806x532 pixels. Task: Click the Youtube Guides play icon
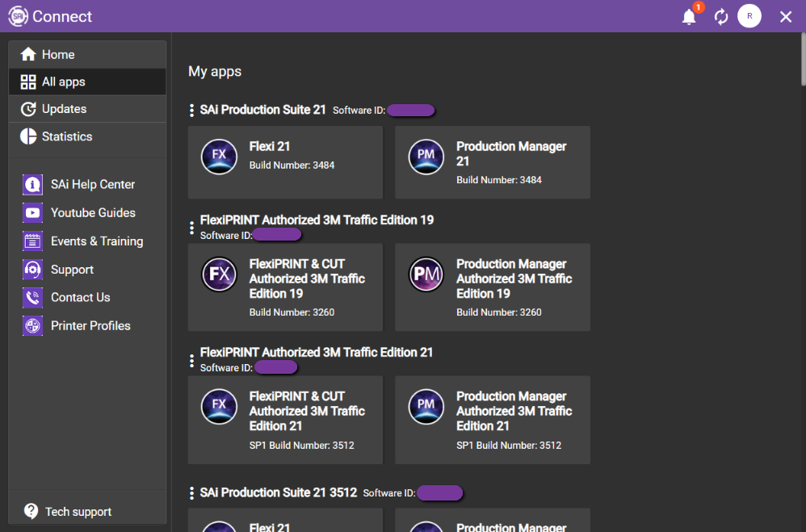32,213
